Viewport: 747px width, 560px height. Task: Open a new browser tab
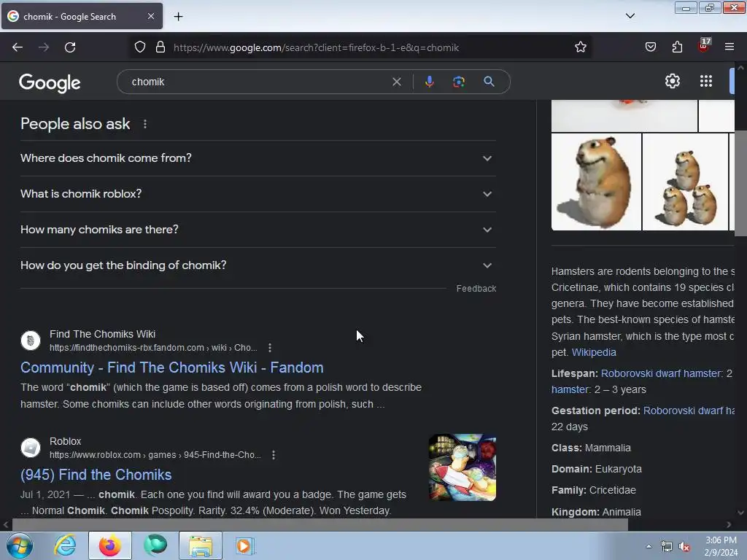coord(178,17)
